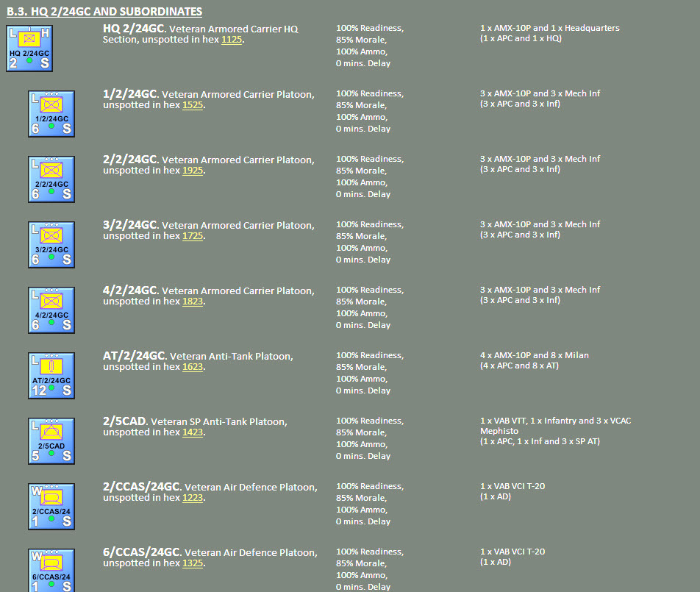Go to hex link 1223
The image size is (700, 592).
[x=193, y=498]
